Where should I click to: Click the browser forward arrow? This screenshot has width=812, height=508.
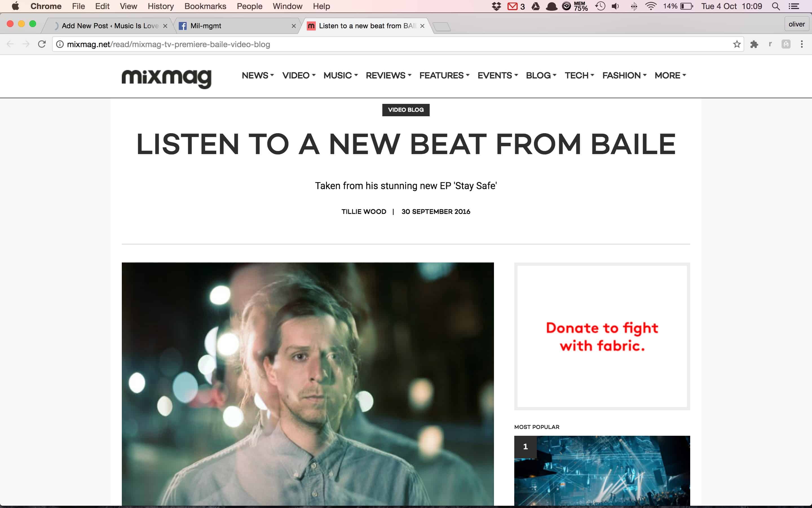26,44
